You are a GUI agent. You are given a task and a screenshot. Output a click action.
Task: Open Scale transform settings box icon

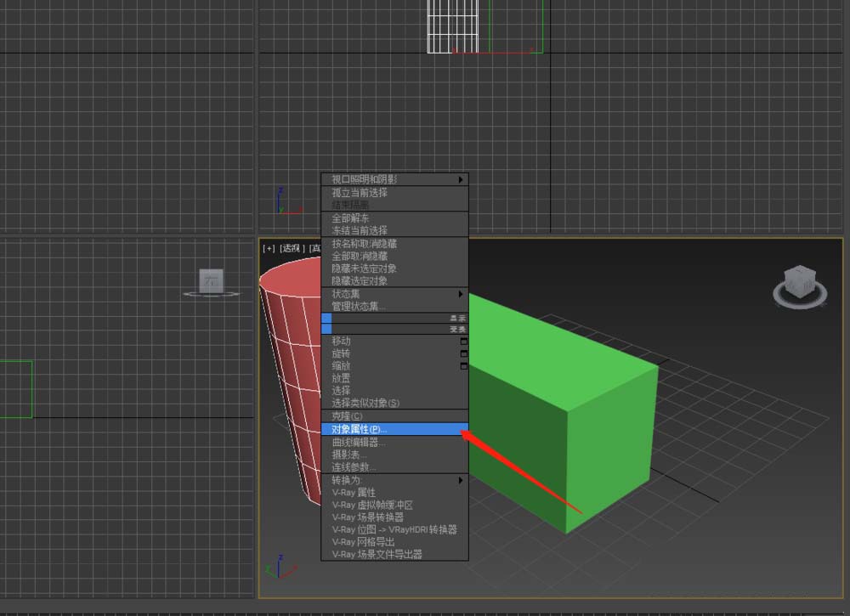point(463,366)
